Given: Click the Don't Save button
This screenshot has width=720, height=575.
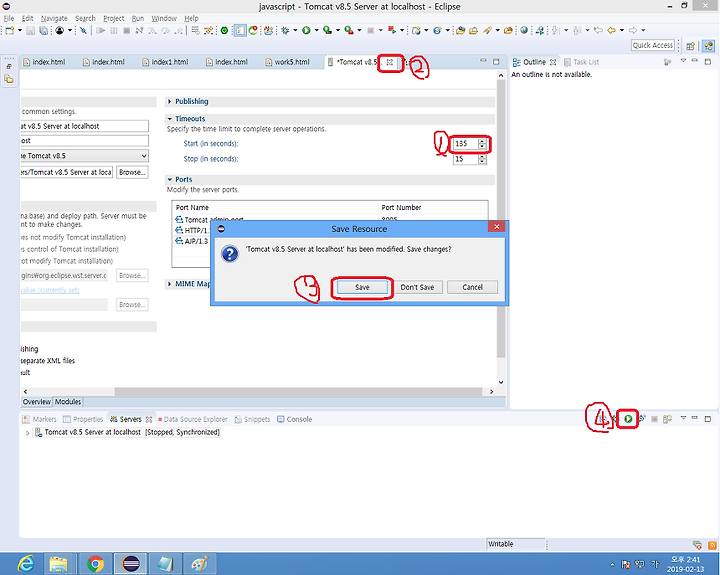Looking at the screenshot, I should [x=417, y=287].
